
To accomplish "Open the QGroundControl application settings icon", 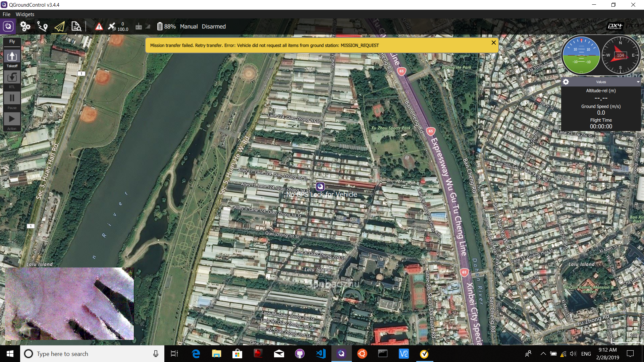I will (x=8, y=26).
